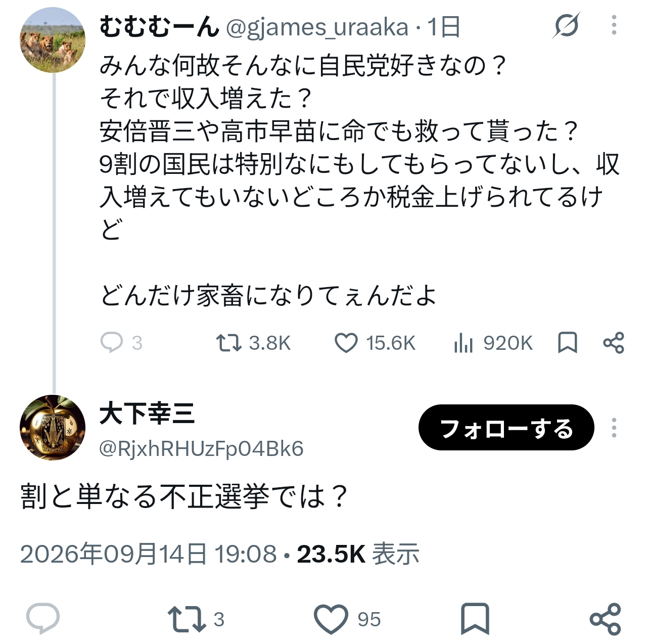Screen dimensions: 647x644
Task: Open three-dot menu on むむむーん's tweet
Action: click(614, 25)
